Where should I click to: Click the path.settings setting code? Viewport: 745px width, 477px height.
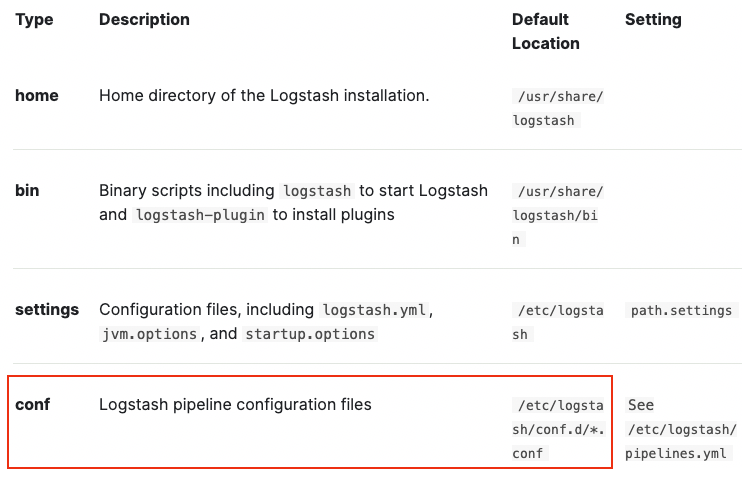coord(681,310)
